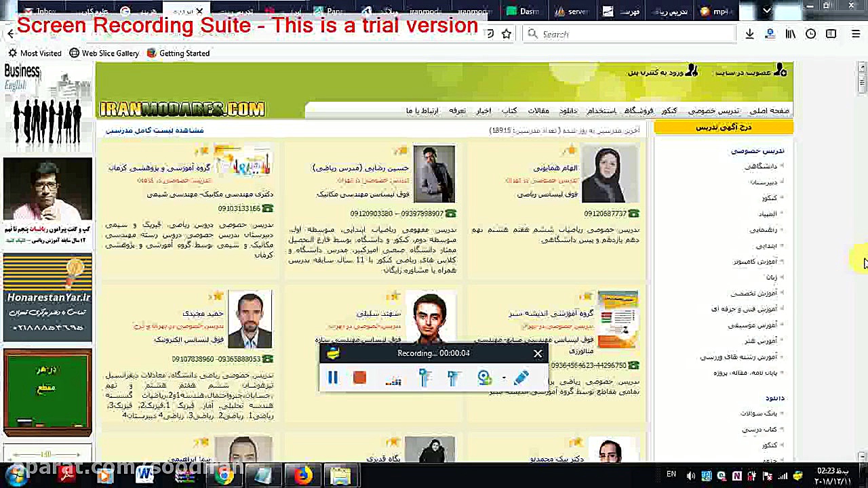
Task: Click the green chalkboard banner ad
Action: point(47,392)
